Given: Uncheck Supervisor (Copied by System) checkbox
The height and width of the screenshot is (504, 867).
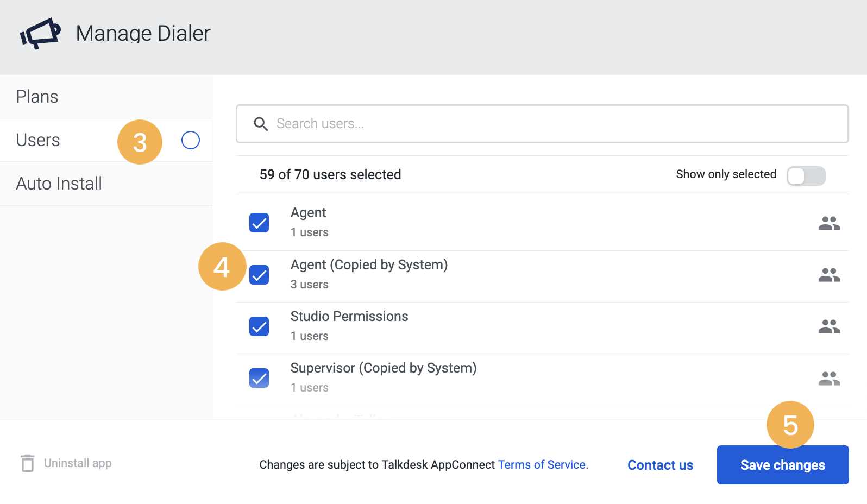Looking at the screenshot, I should (x=259, y=378).
